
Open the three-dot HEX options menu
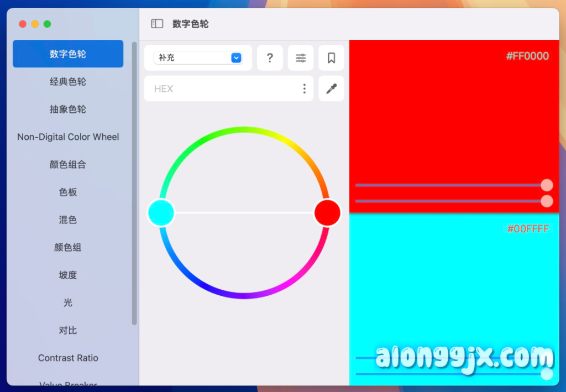pyautogui.click(x=304, y=88)
